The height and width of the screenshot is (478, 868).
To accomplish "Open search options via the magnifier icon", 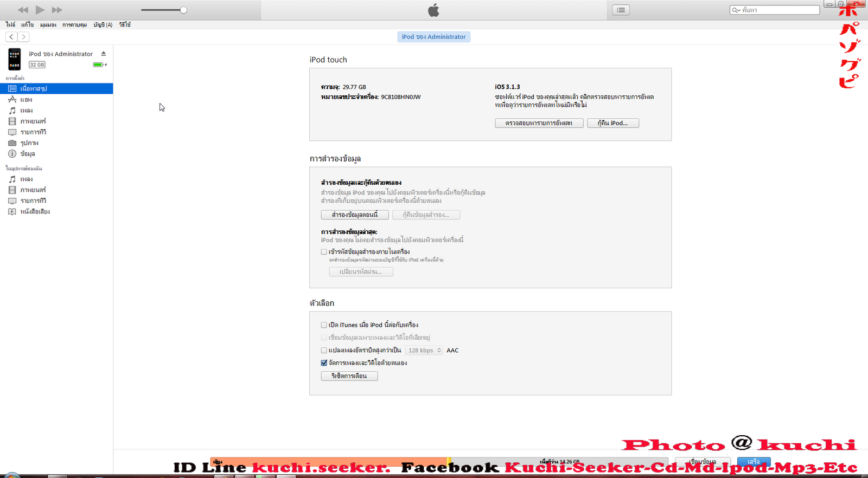I will coord(736,10).
